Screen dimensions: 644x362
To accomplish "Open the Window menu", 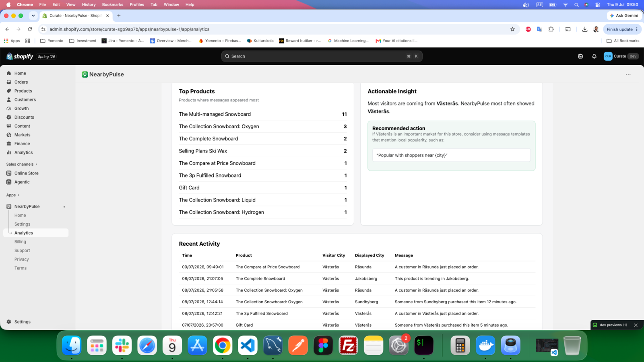I will [171, 4].
